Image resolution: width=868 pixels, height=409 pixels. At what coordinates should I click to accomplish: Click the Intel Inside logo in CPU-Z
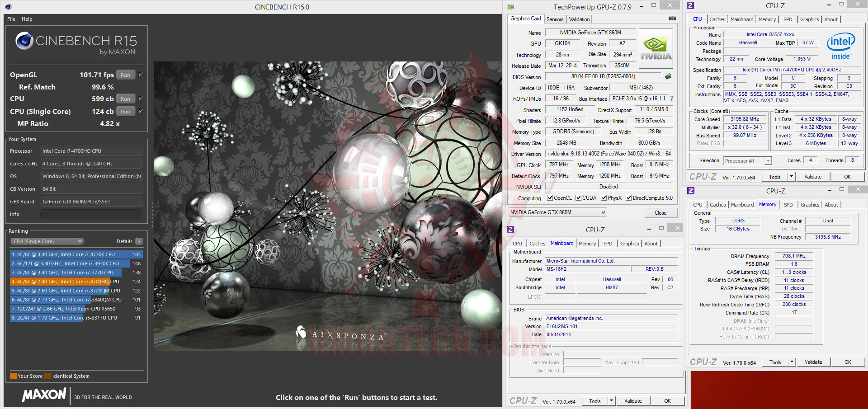tap(841, 46)
